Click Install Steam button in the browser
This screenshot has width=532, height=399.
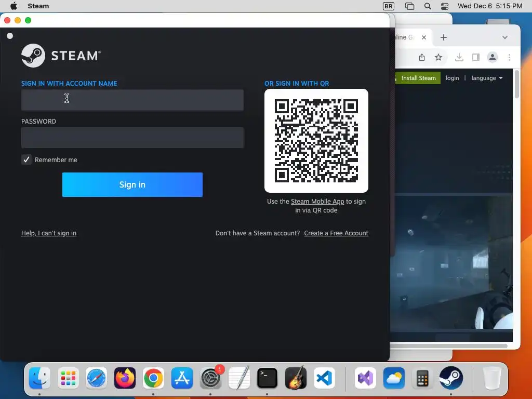tap(417, 78)
